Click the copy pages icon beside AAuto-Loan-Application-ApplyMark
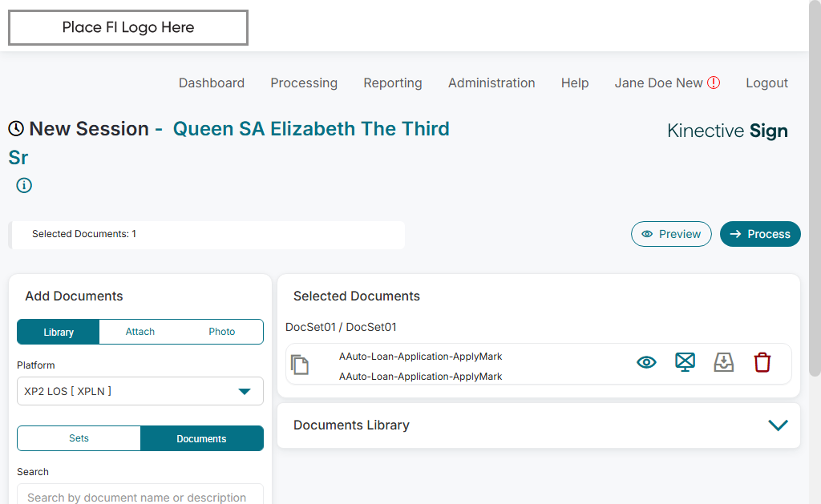Image resolution: width=821 pixels, height=504 pixels. (300, 365)
